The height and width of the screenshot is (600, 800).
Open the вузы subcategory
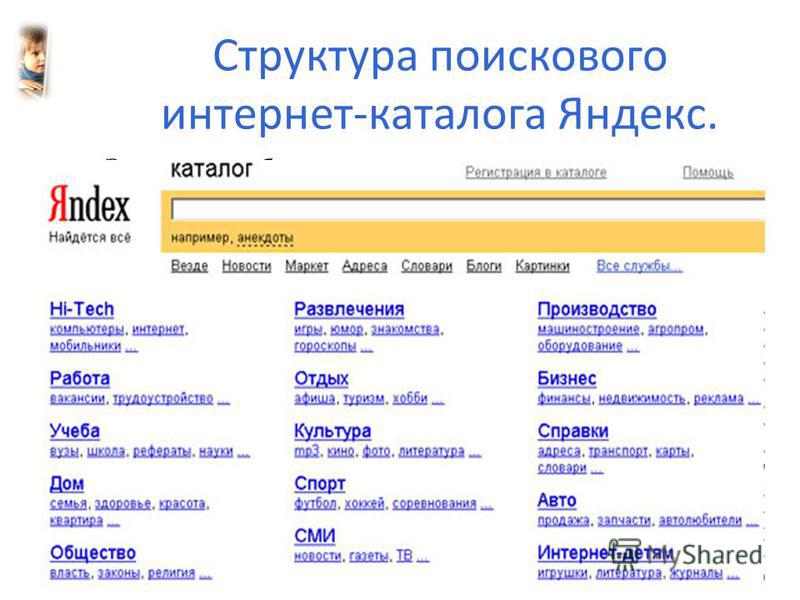tap(64, 452)
